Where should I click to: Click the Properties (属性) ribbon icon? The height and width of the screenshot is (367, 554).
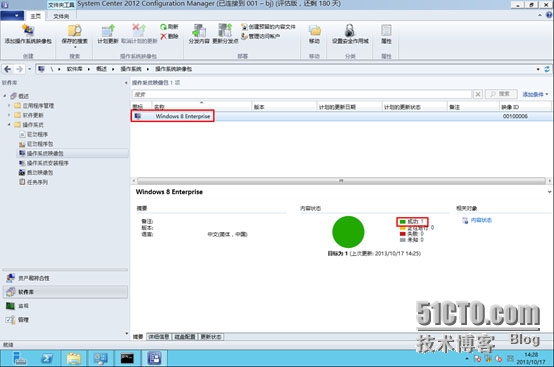coord(386,30)
